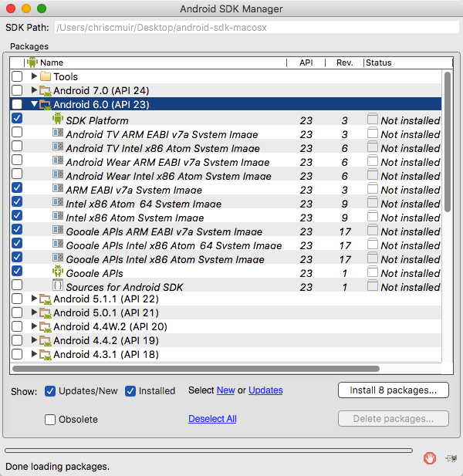Click the Delete packages button
The image size is (463, 476).
tap(394, 419)
